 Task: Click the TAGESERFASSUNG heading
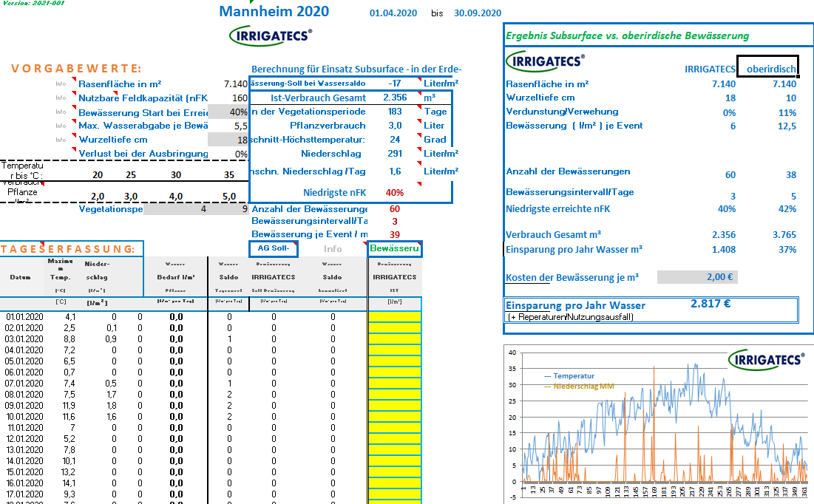tap(67, 249)
